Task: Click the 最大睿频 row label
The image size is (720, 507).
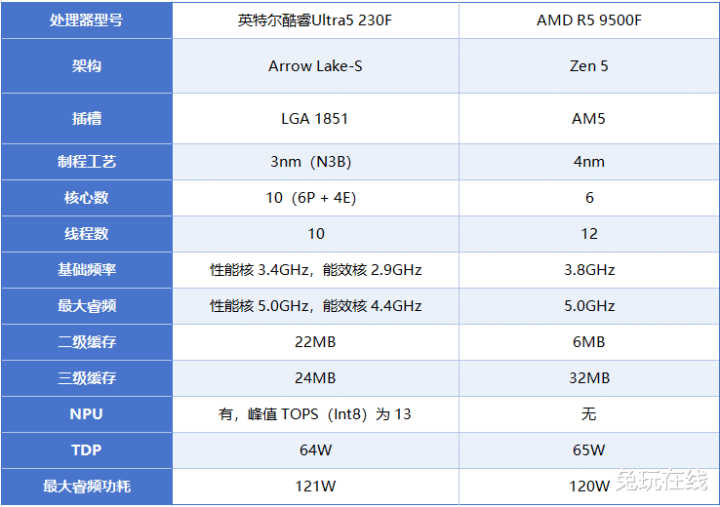Action: (x=87, y=306)
